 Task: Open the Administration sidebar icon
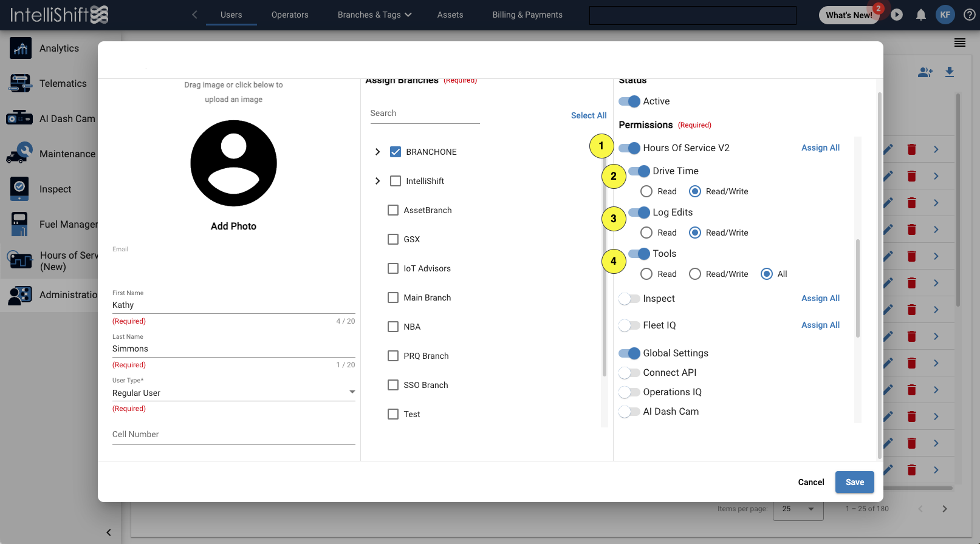[20, 295]
